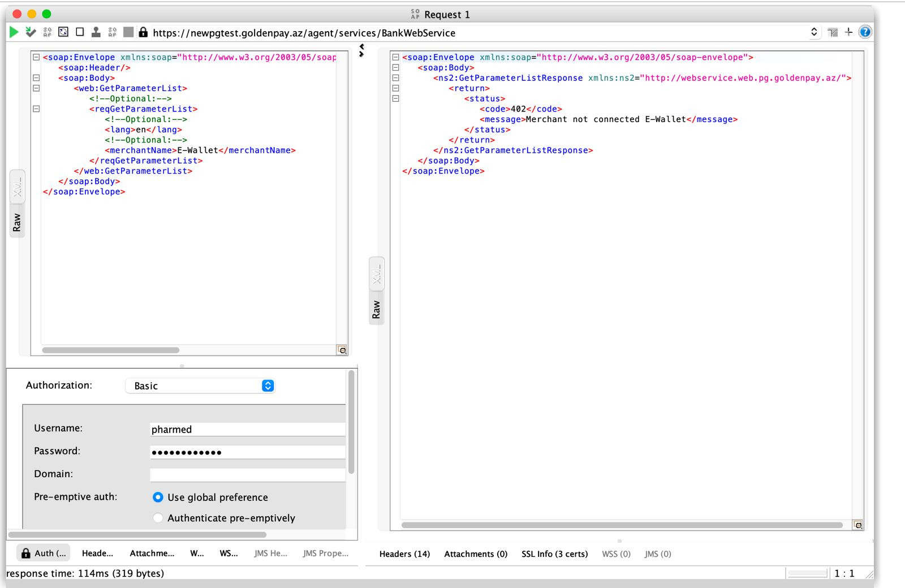Click the 1 : 1 cursor position indicator
This screenshot has width=905, height=588.
(x=844, y=573)
